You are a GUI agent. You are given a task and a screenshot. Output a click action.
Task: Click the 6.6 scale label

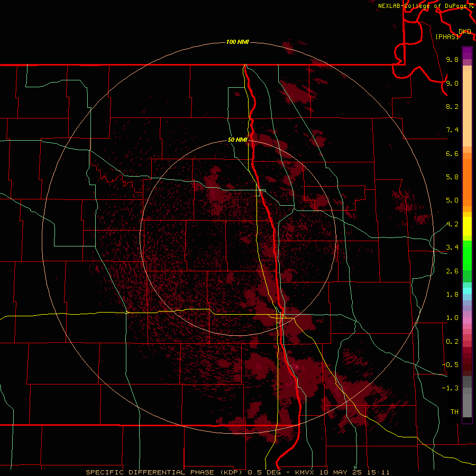coord(452,153)
